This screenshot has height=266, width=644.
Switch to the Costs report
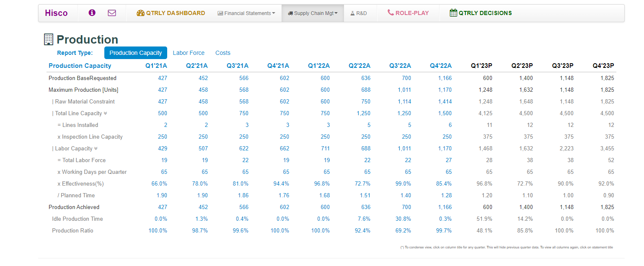coord(223,53)
